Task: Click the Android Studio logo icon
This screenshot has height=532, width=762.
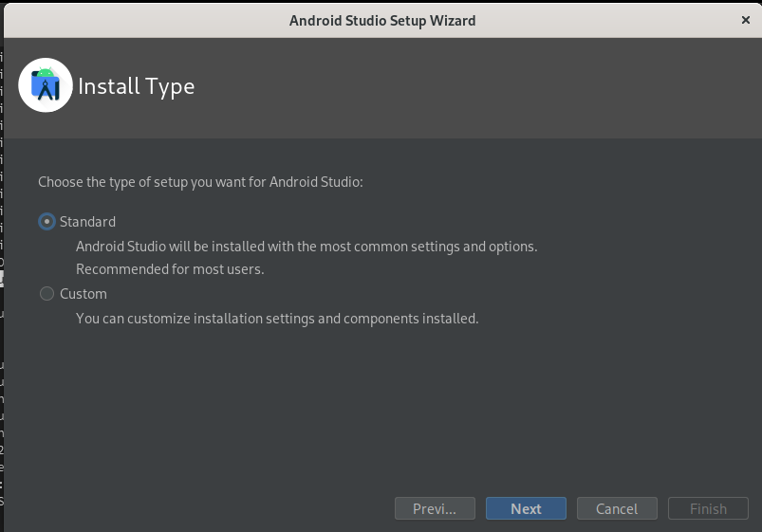Action: [46, 85]
